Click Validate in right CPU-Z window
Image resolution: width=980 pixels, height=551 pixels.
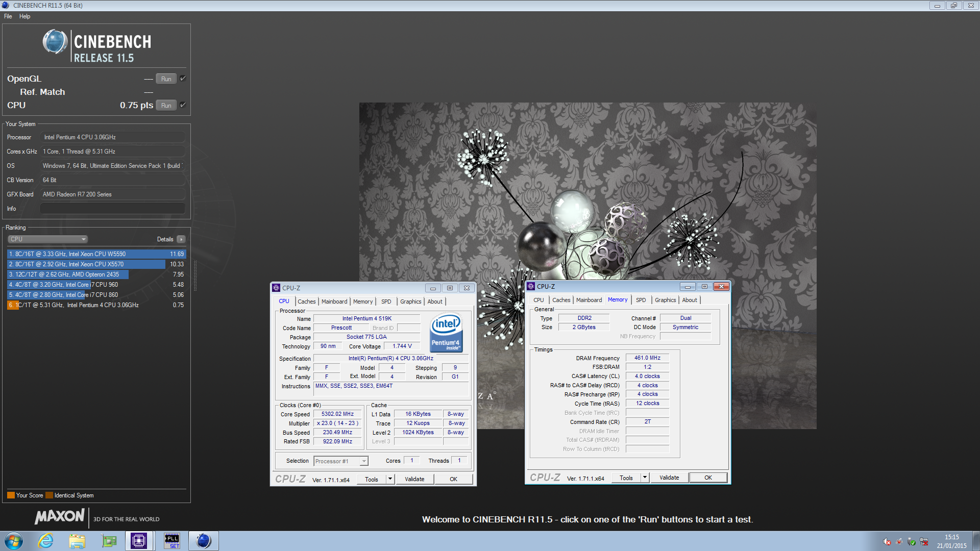pyautogui.click(x=669, y=478)
